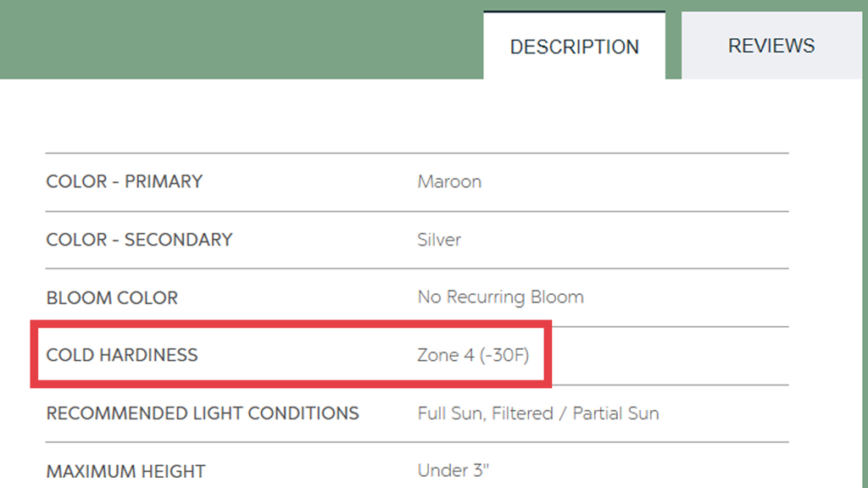
Task: Click the Recommended Light Conditions label
Action: pos(203,413)
